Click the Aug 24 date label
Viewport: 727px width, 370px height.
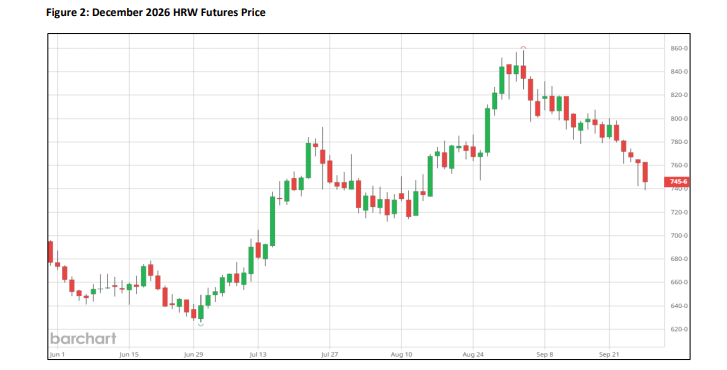(473, 355)
